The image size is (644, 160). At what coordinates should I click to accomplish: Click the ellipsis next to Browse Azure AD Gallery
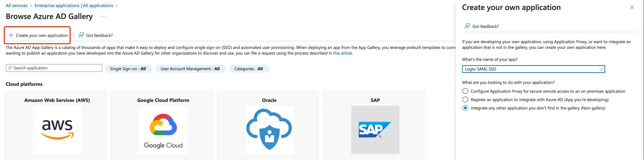[x=103, y=17]
